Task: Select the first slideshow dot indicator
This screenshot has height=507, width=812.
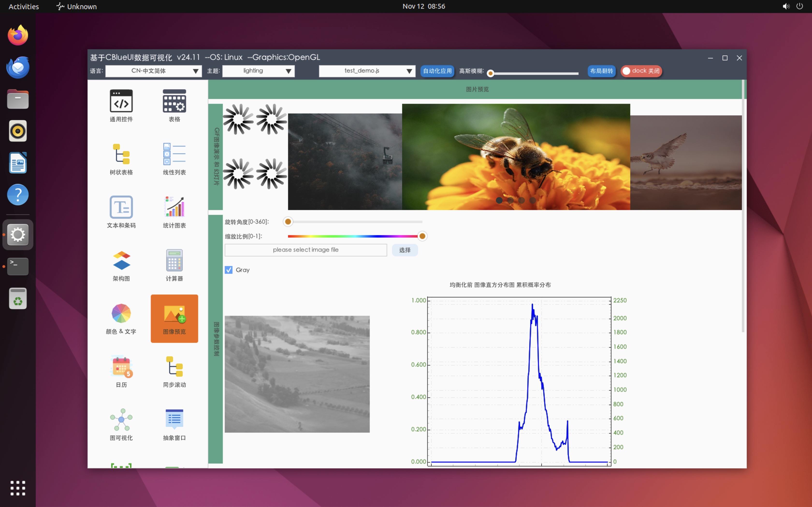Action: 499,200
